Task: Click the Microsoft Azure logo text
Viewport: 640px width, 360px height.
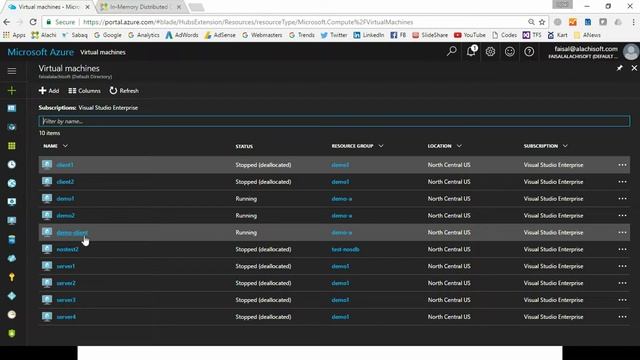Action: 40,52
